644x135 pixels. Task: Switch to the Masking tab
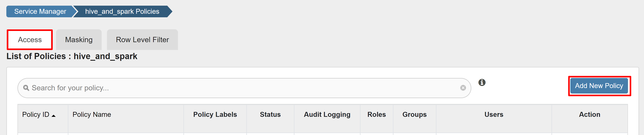(79, 40)
